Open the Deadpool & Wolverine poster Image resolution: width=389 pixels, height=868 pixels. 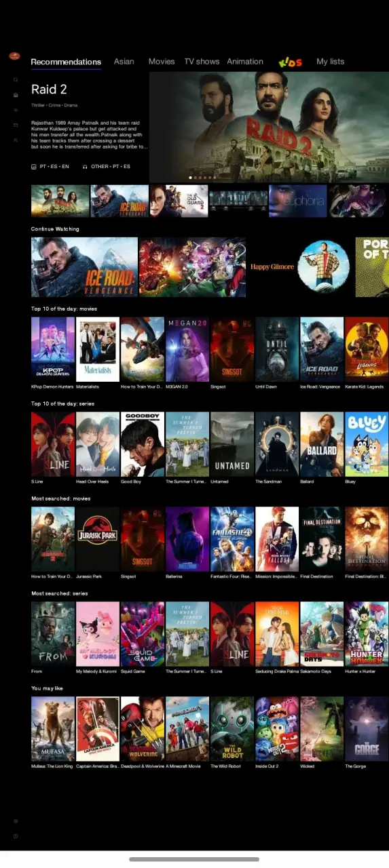(x=143, y=729)
